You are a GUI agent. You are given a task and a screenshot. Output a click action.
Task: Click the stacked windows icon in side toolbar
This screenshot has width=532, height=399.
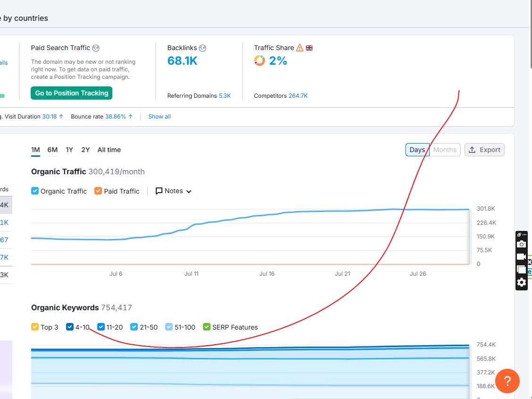coord(521,270)
